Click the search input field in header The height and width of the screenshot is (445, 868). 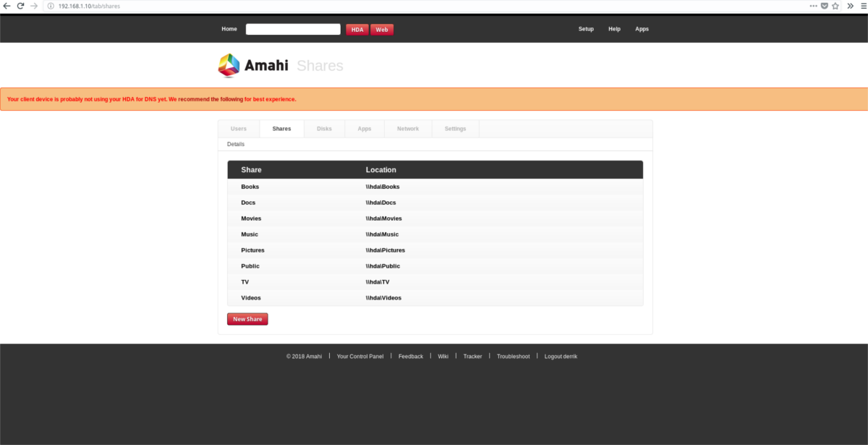pos(293,29)
